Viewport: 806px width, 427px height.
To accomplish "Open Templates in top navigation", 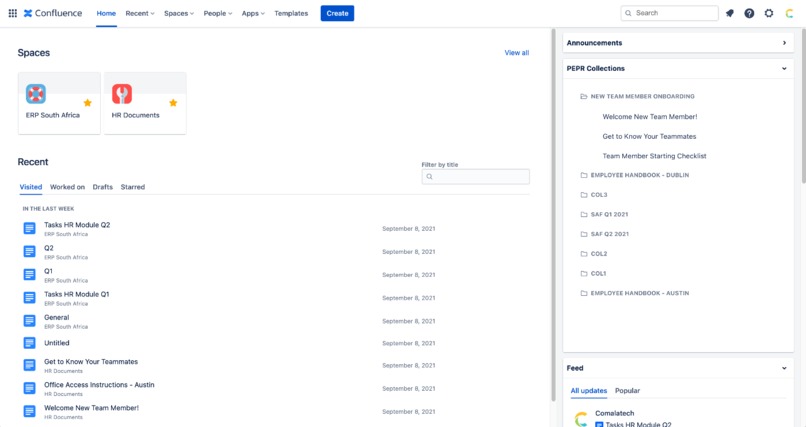I will 291,13.
